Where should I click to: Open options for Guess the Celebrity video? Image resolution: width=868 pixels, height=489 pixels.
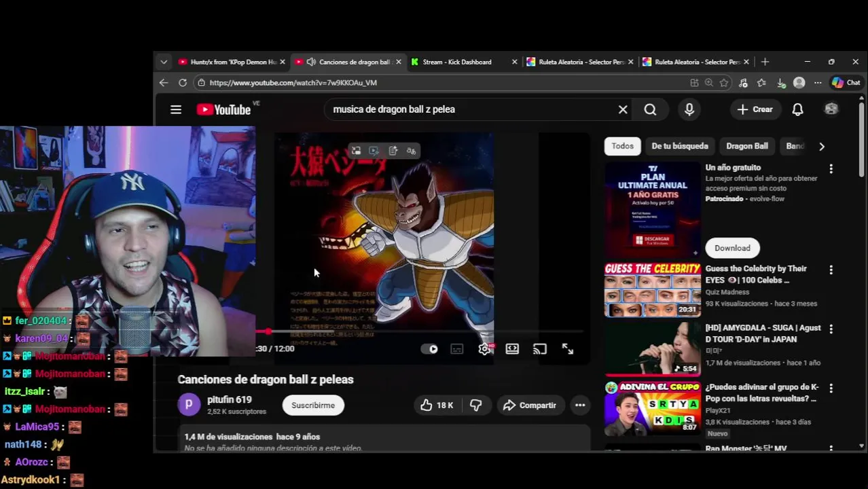[x=831, y=270]
